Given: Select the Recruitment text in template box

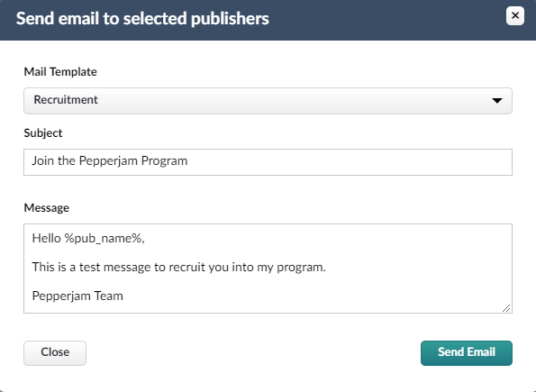Looking at the screenshot, I should pos(66,99).
